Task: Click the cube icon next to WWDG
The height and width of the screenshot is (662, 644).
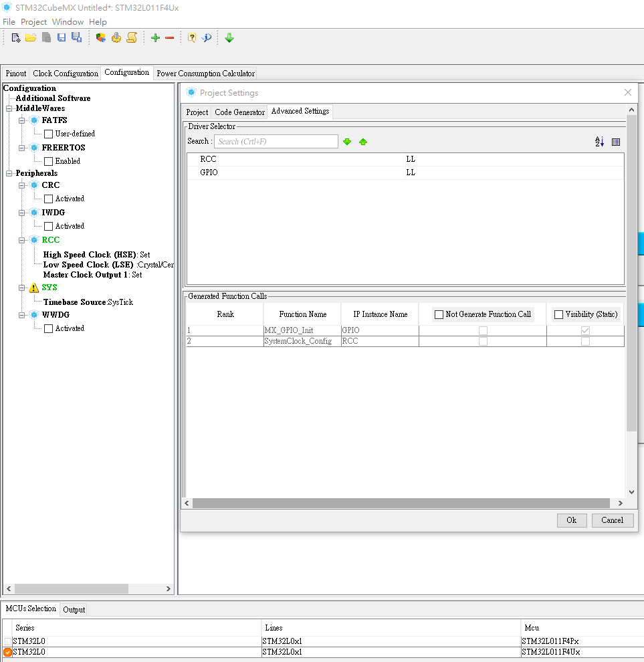Action: tap(35, 315)
